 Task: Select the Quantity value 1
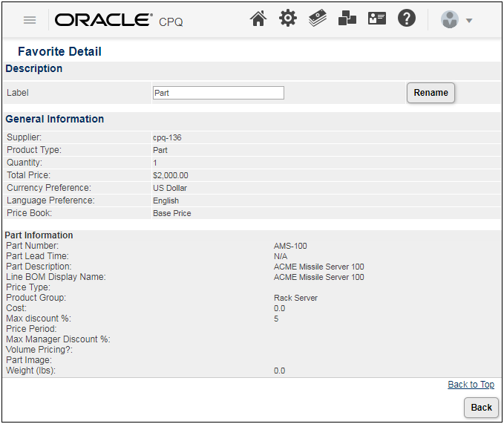[x=155, y=163]
